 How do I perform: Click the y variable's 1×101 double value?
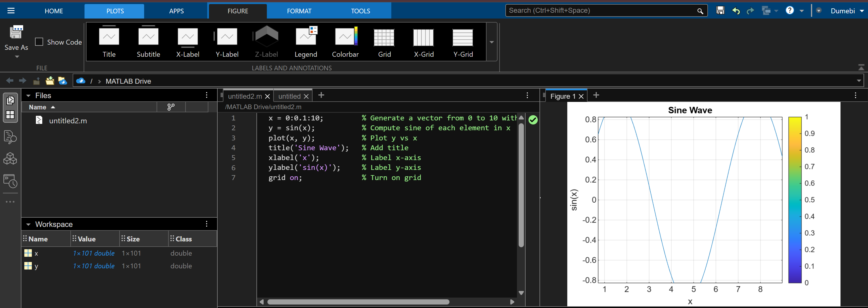click(94, 266)
